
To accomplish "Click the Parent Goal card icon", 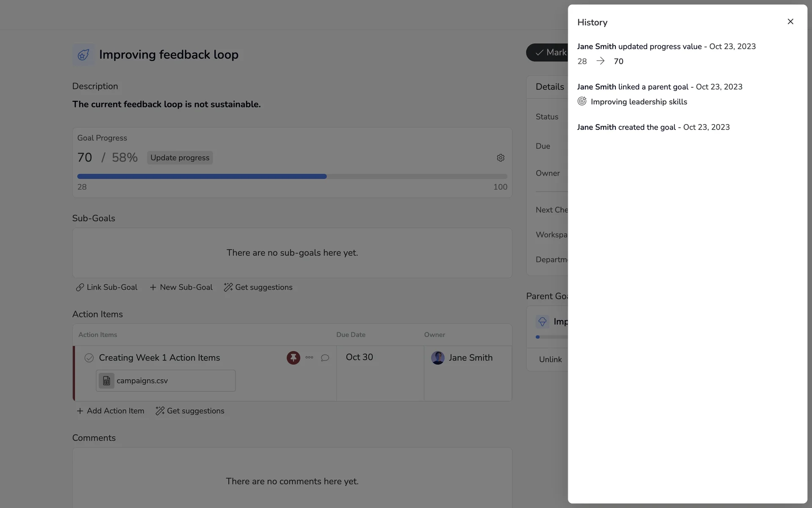I will [x=542, y=321].
